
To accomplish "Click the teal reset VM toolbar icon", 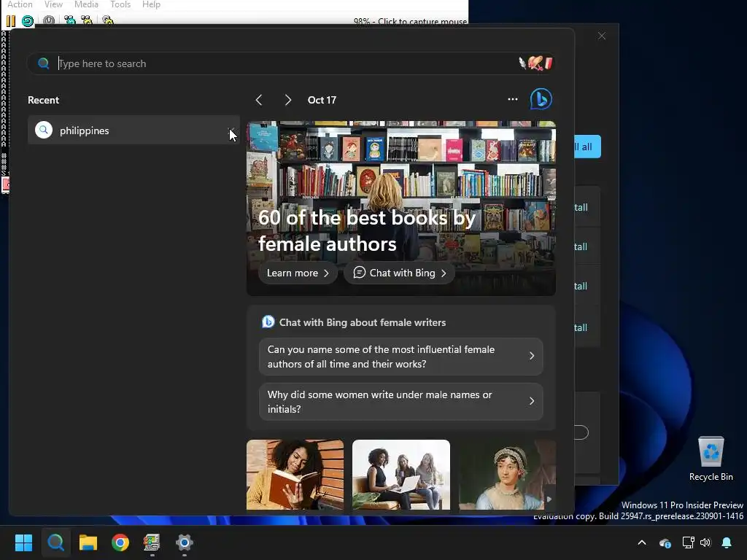I will click(x=28, y=21).
